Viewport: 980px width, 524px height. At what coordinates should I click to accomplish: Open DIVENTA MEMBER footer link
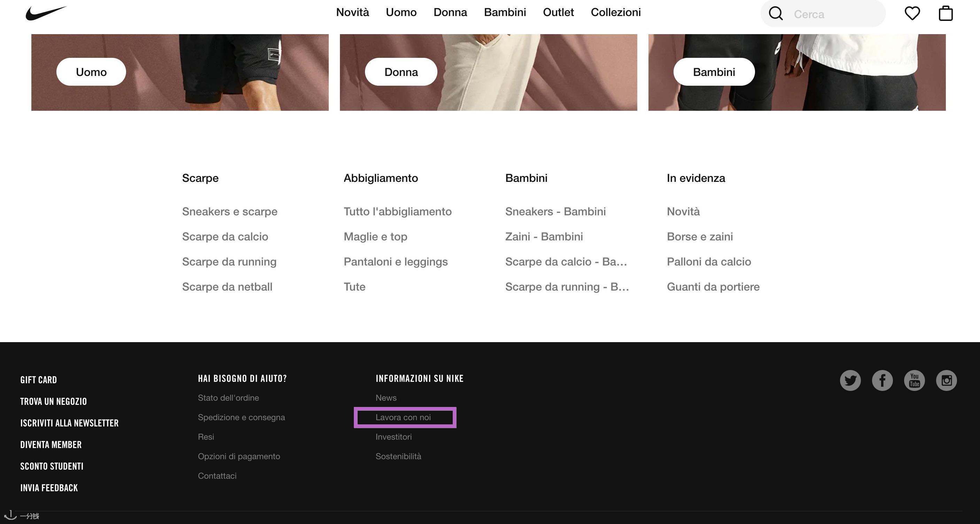pos(50,445)
